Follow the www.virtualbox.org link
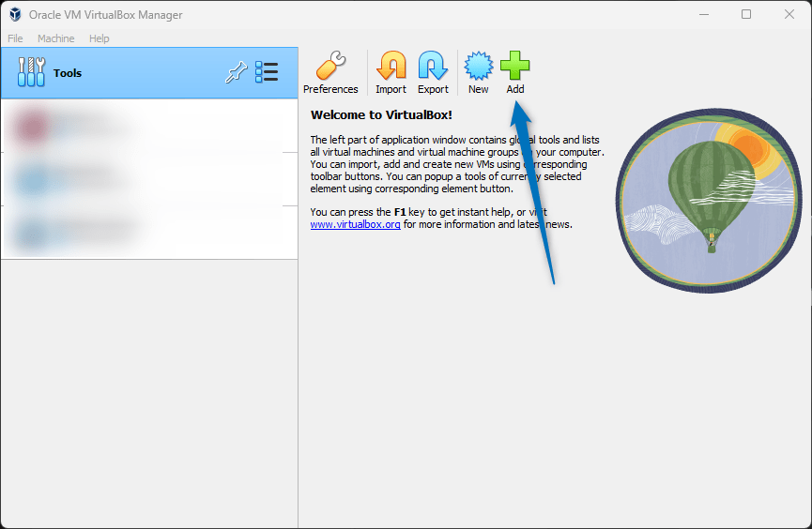The image size is (812, 529). pos(355,224)
